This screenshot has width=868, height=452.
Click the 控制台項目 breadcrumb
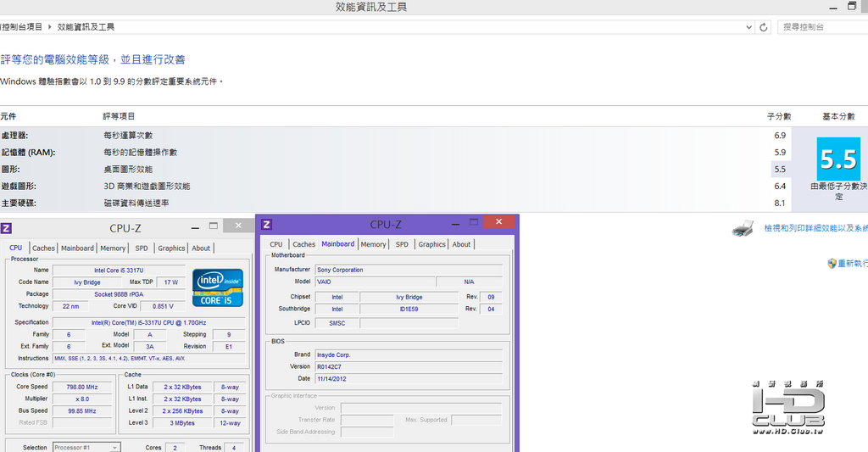tap(22, 26)
